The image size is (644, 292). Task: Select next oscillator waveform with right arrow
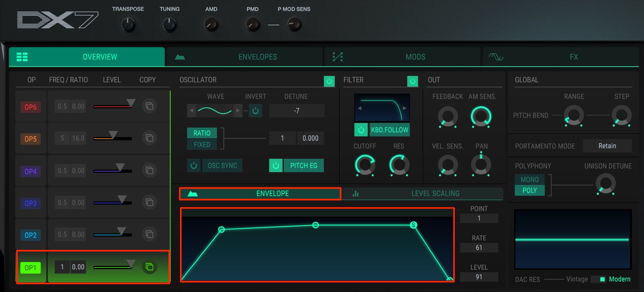(238, 111)
